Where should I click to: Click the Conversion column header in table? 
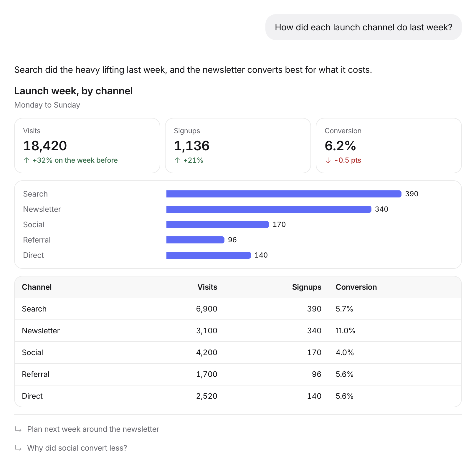point(356,287)
